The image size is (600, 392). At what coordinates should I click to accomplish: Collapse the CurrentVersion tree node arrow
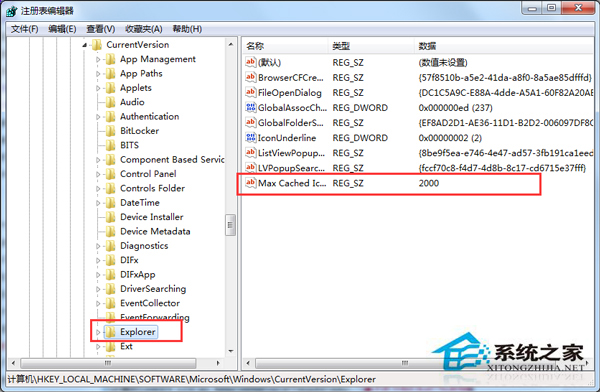85,45
